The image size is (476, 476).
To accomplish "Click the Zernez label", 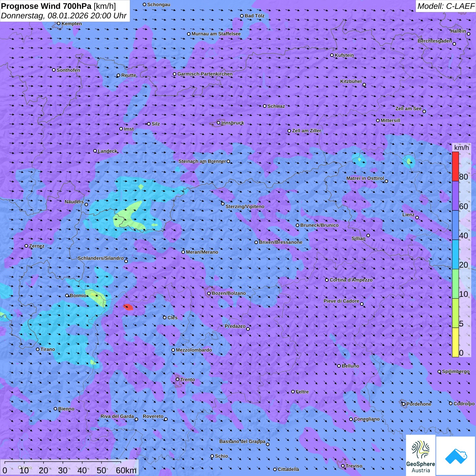I will (x=37, y=246).
